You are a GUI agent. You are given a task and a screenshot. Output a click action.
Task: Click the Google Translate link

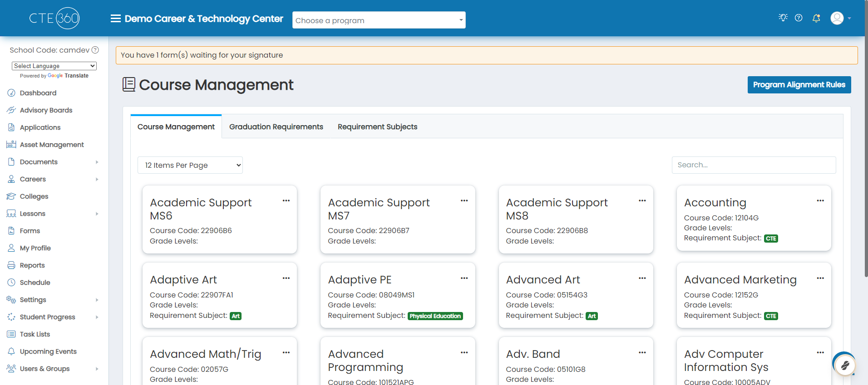pyautogui.click(x=68, y=76)
